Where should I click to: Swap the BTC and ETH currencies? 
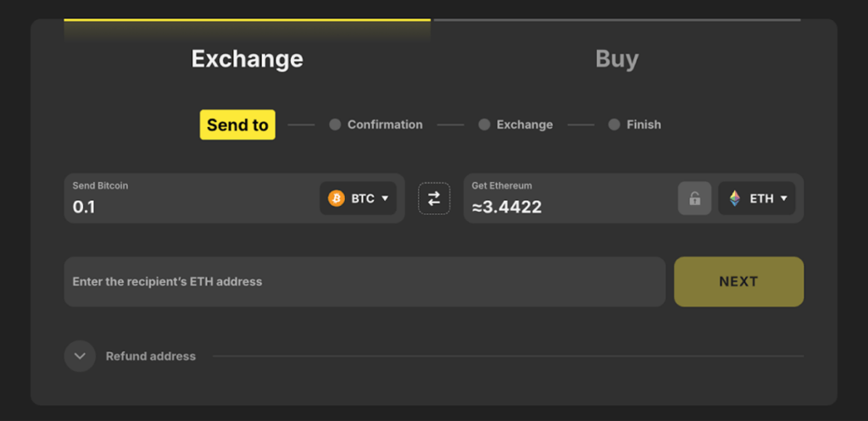(x=434, y=198)
